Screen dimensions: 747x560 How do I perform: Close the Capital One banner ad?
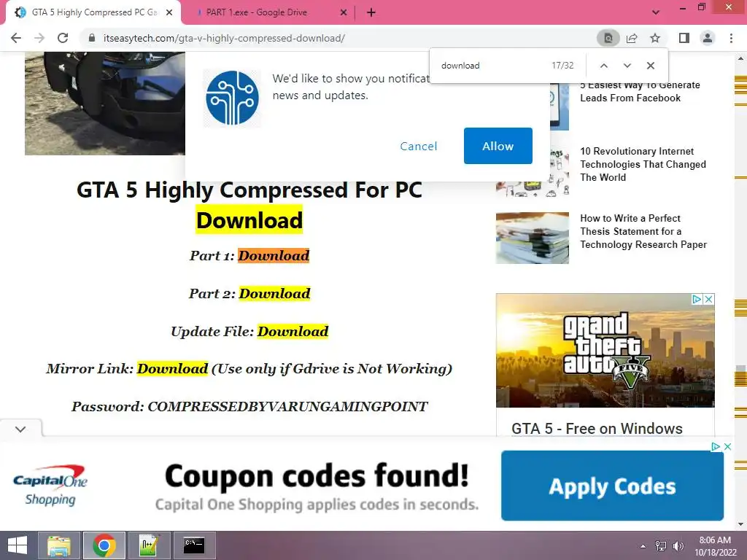[x=727, y=446]
